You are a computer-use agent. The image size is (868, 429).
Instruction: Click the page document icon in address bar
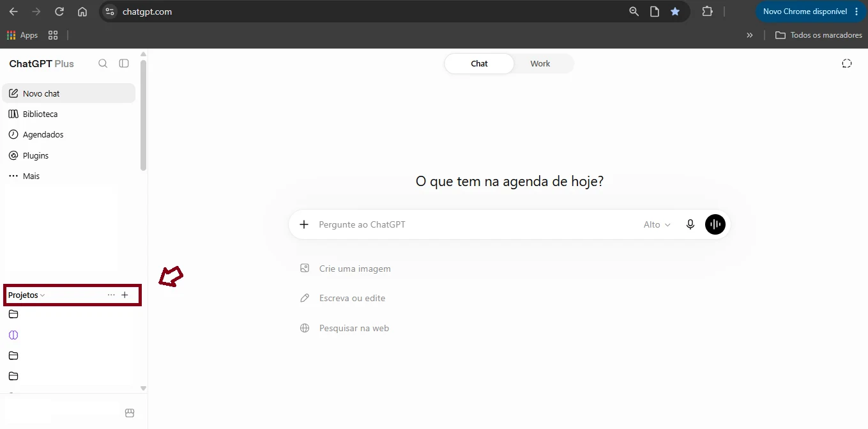654,12
